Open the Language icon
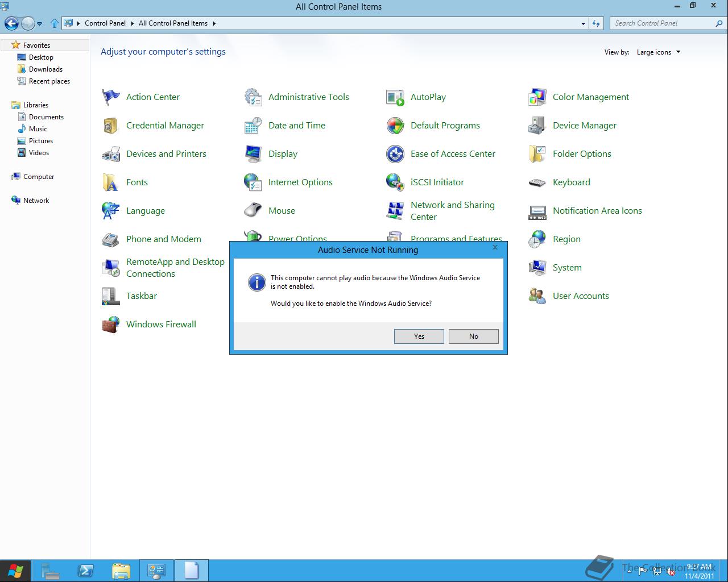 point(111,211)
